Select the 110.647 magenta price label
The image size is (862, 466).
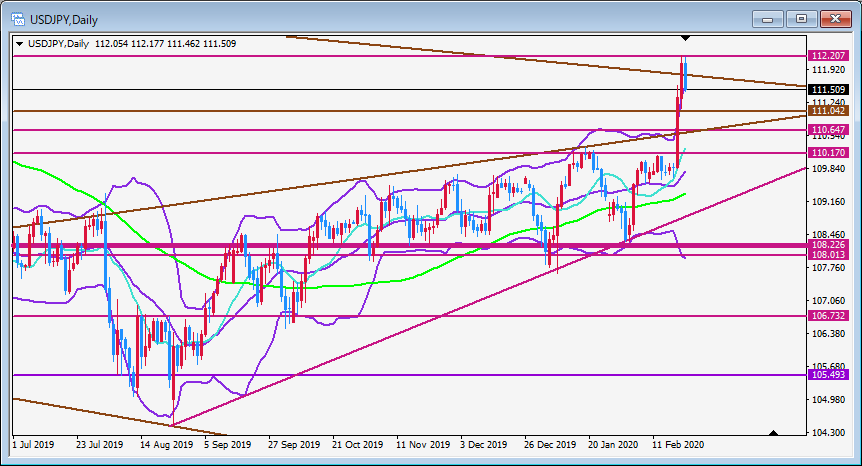point(828,130)
